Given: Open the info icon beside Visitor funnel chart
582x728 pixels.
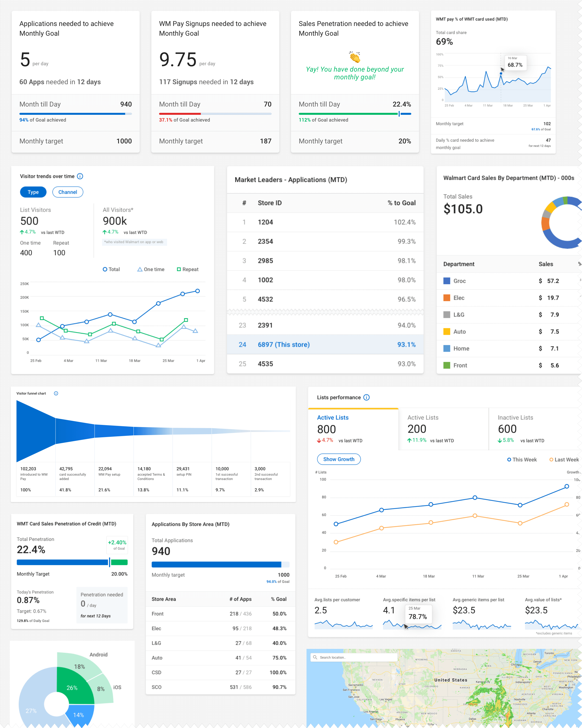Looking at the screenshot, I should (x=56, y=393).
